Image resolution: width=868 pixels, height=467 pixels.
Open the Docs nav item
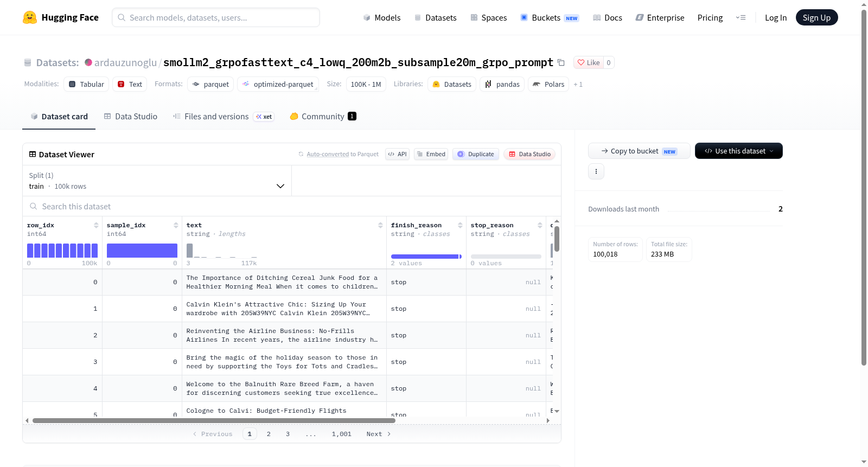608,17
